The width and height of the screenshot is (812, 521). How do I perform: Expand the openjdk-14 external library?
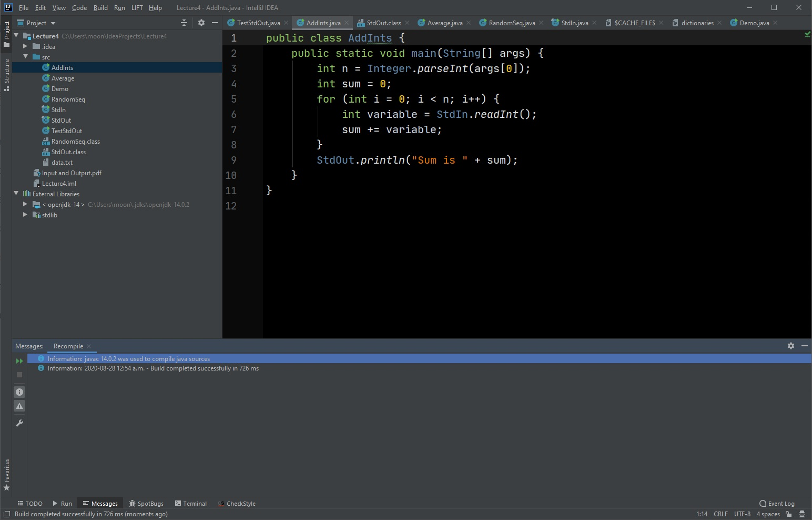25,204
